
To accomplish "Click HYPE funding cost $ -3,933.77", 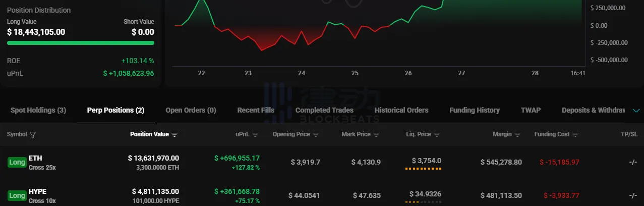I will 562,195.
